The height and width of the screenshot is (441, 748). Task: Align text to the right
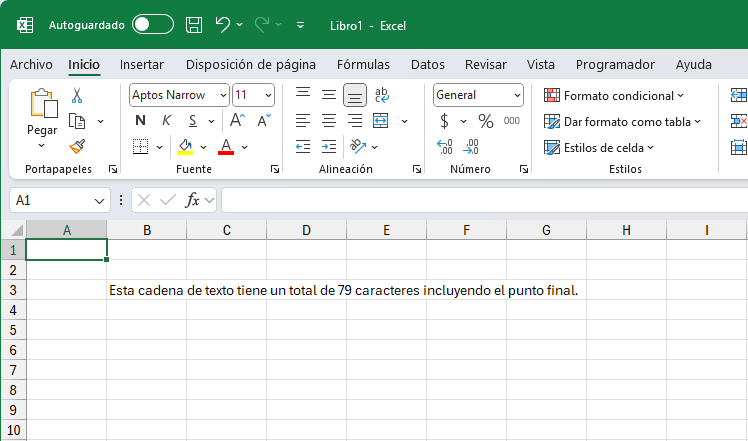355,121
